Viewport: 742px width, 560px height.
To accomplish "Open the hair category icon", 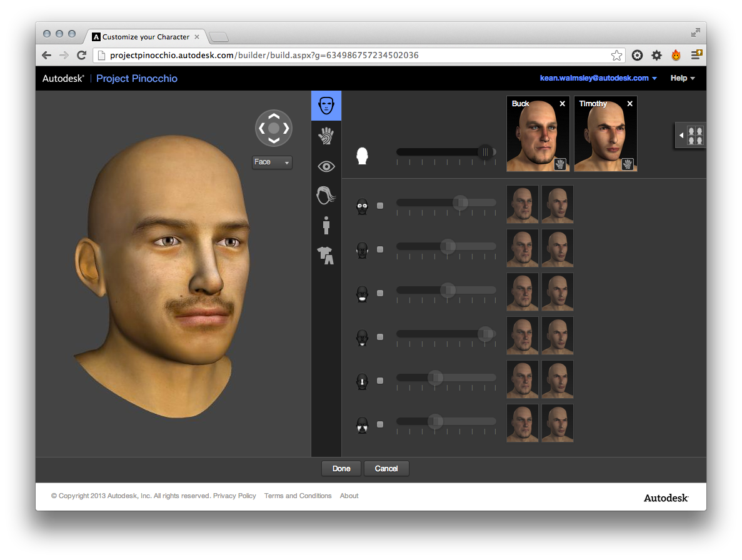I will [326, 196].
